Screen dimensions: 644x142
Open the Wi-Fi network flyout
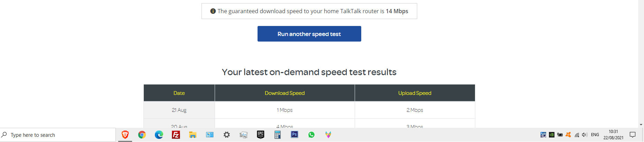pyautogui.click(x=577, y=135)
